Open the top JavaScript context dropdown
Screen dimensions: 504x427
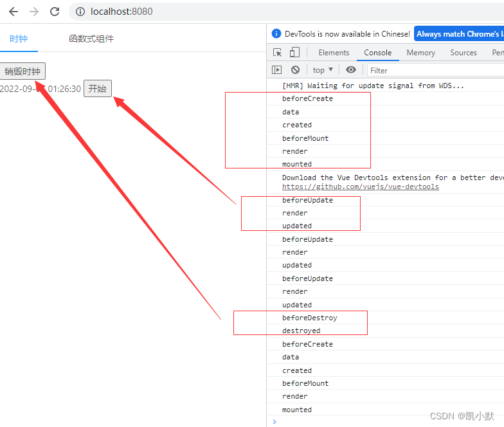tap(323, 69)
